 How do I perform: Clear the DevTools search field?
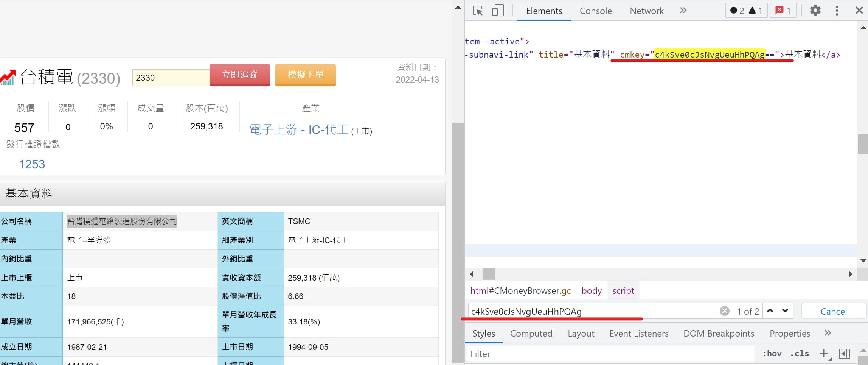[724, 311]
